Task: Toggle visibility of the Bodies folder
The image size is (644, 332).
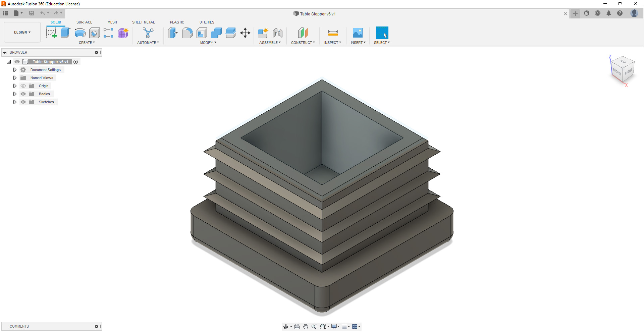Action: click(x=23, y=94)
